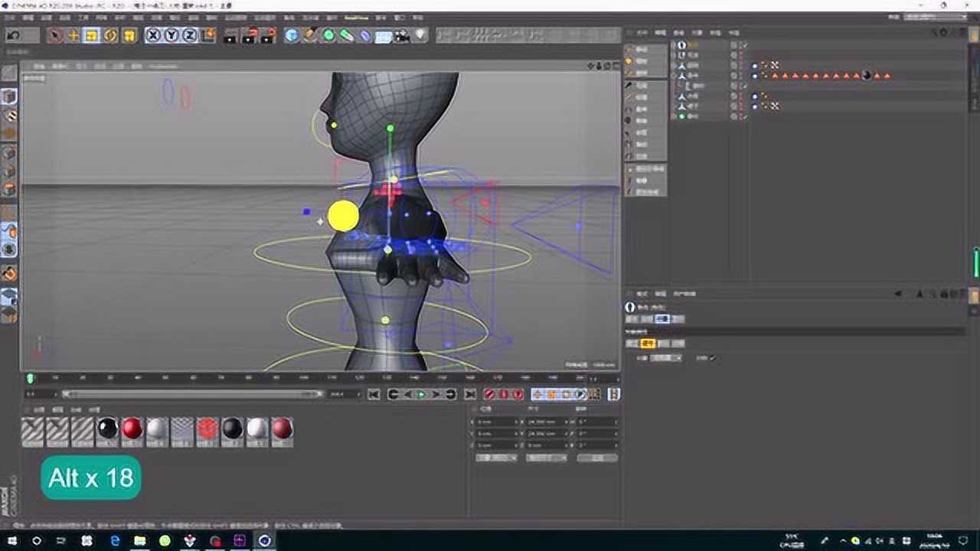
Task: Toggle the Z axis lock
Action: (x=191, y=34)
